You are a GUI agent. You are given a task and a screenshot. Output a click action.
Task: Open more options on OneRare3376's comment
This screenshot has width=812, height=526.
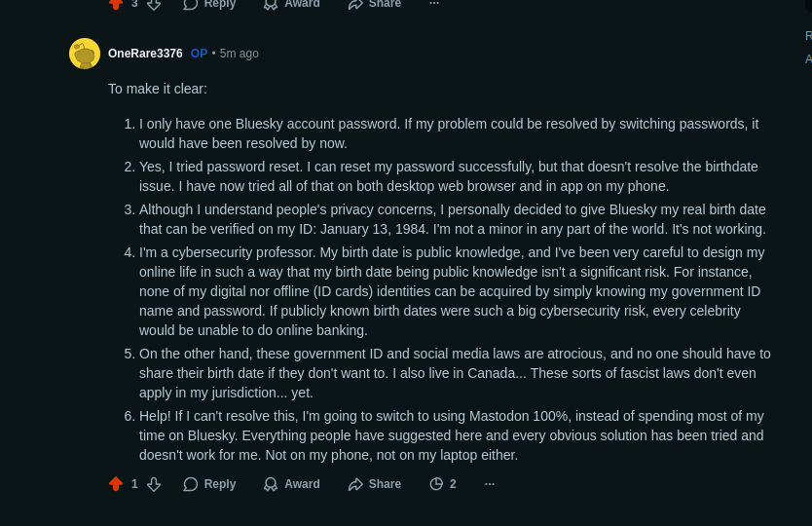(490, 484)
